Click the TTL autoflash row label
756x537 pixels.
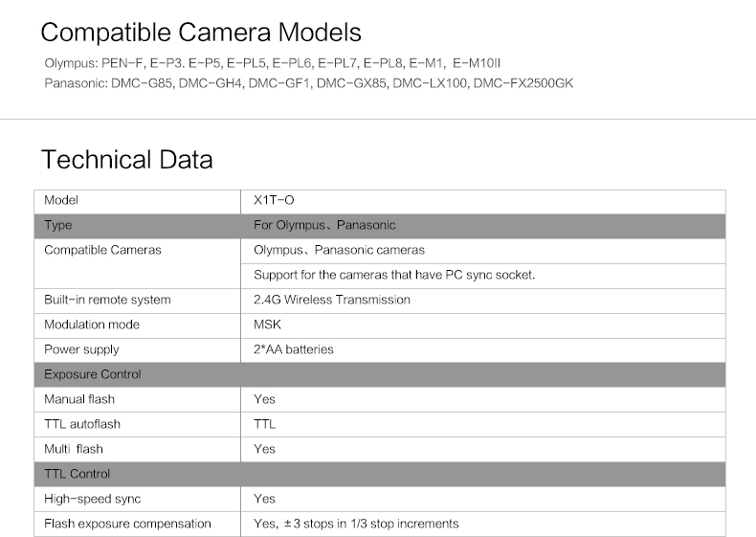click(x=82, y=424)
